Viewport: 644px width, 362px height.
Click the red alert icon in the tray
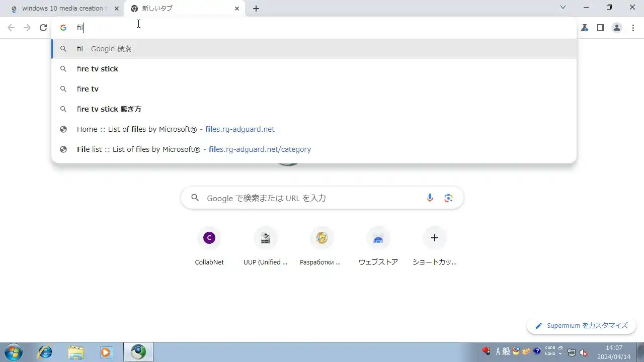pyautogui.click(x=486, y=351)
